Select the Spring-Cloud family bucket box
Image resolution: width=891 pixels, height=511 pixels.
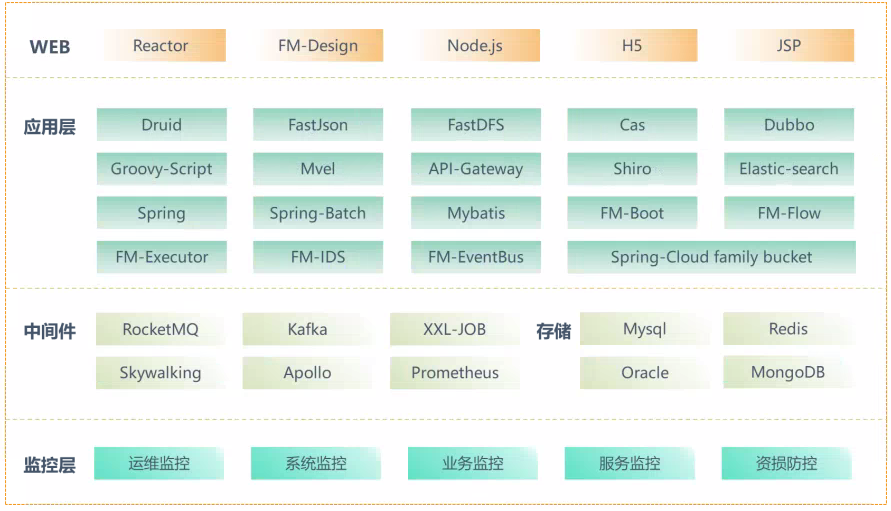[x=711, y=257]
